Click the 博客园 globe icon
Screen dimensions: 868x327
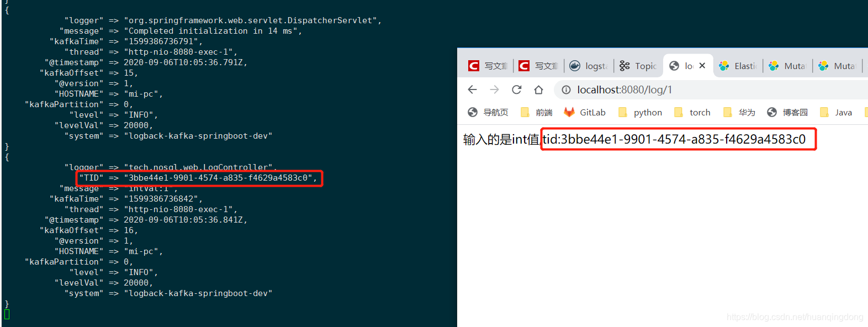pyautogui.click(x=772, y=112)
